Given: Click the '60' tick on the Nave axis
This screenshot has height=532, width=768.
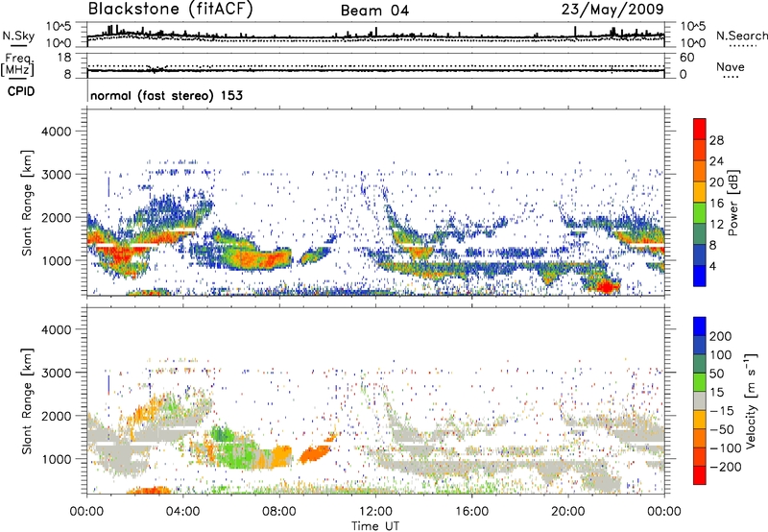Looking at the screenshot, I should click(x=687, y=58).
